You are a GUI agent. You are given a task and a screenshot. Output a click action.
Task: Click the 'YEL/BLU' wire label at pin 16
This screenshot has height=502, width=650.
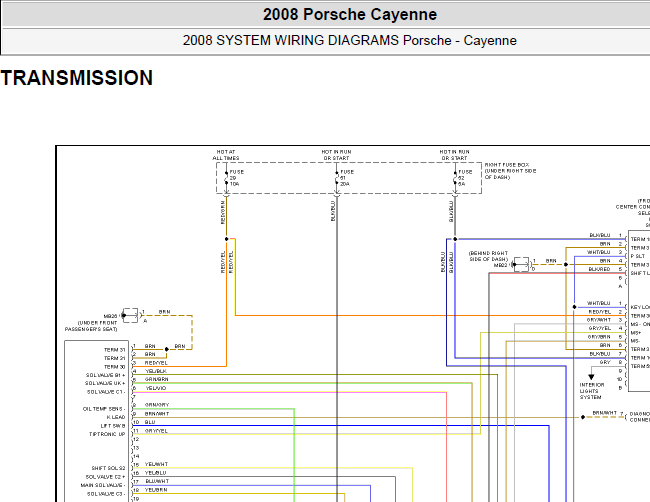pyautogui.click(x=155, y=473)
